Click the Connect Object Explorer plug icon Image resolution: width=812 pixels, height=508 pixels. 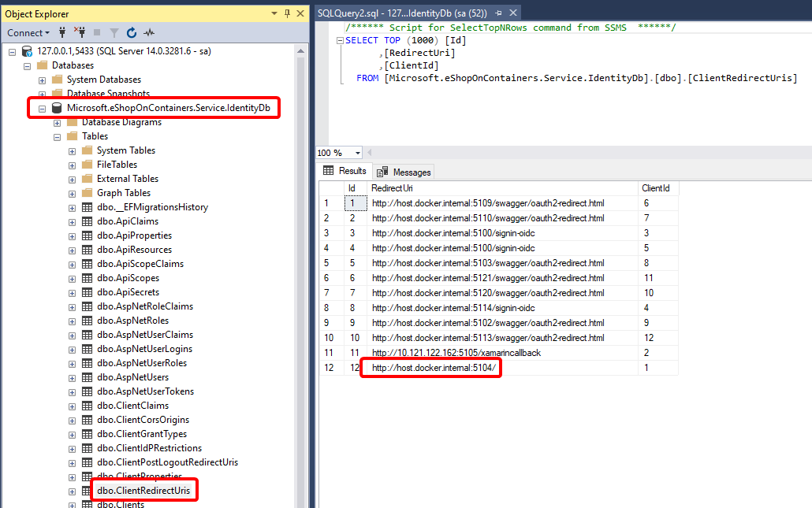point(62,32)
